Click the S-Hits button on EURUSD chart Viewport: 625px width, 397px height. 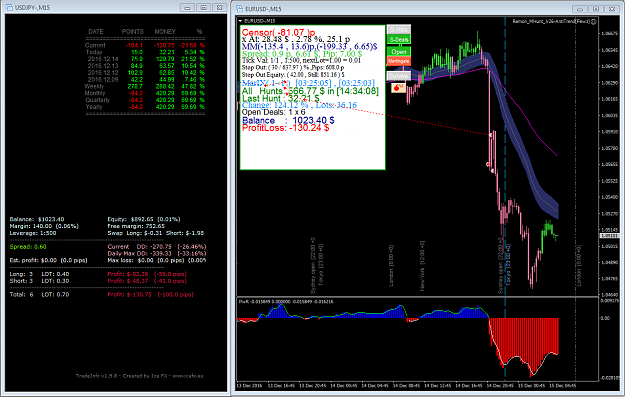[399, 29]
